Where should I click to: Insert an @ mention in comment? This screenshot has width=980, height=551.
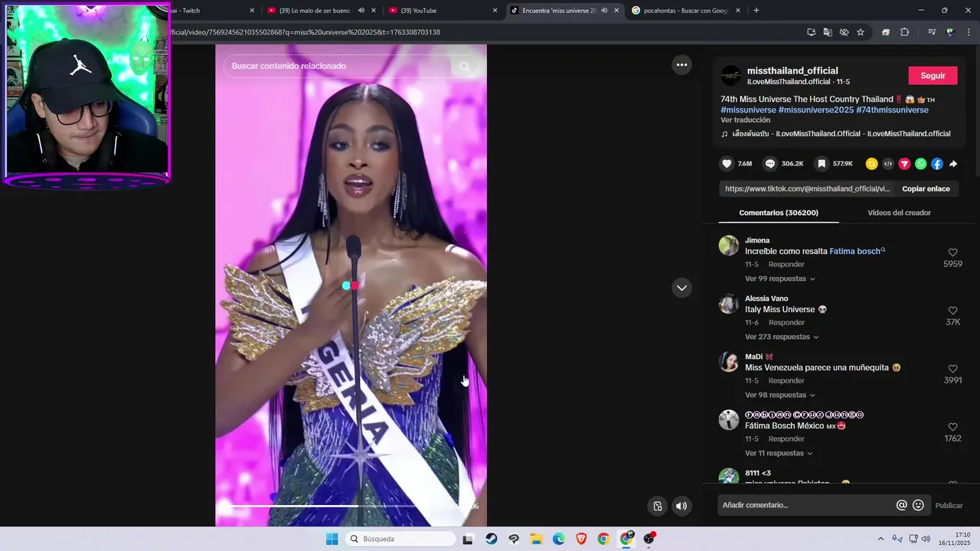pyautogui.click(x=902, y=505)
